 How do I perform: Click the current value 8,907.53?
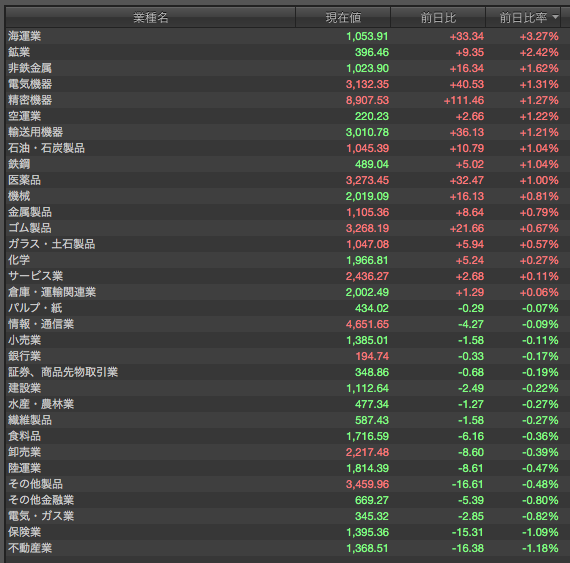pos(367,100)
